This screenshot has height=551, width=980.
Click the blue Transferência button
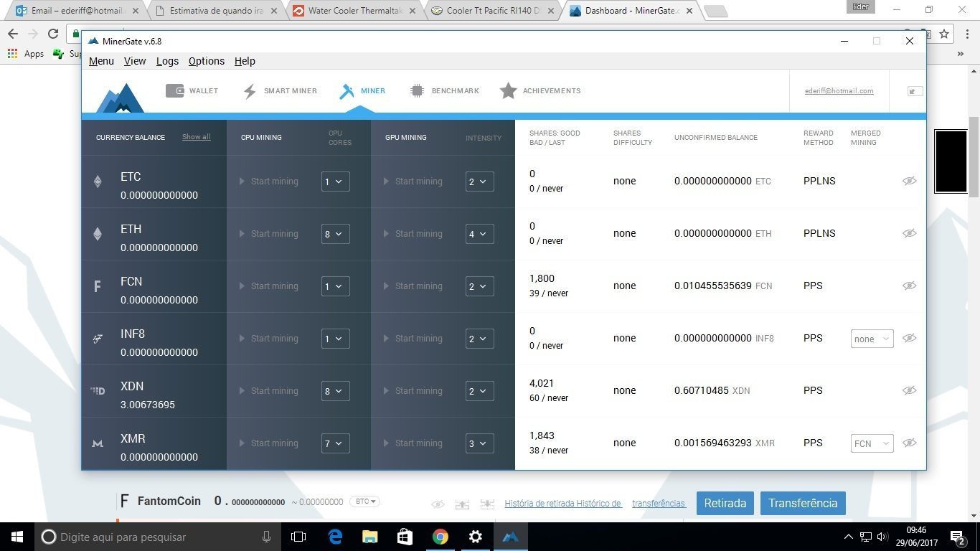coord(803,503)
